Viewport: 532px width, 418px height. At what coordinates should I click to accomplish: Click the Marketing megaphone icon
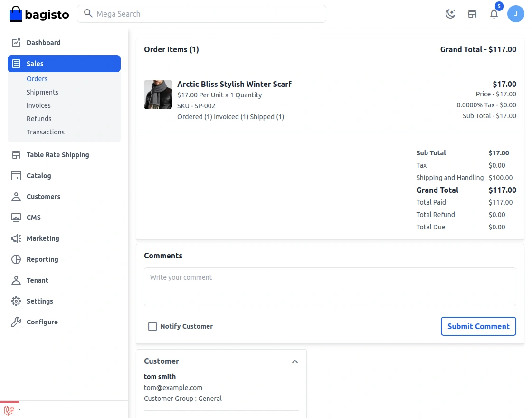[16, 238]
